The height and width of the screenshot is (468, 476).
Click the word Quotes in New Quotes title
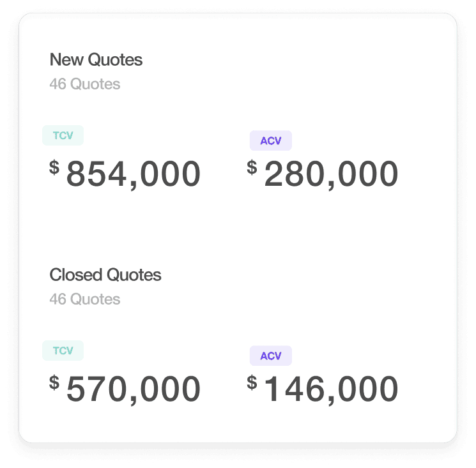[x=115, y=60]
